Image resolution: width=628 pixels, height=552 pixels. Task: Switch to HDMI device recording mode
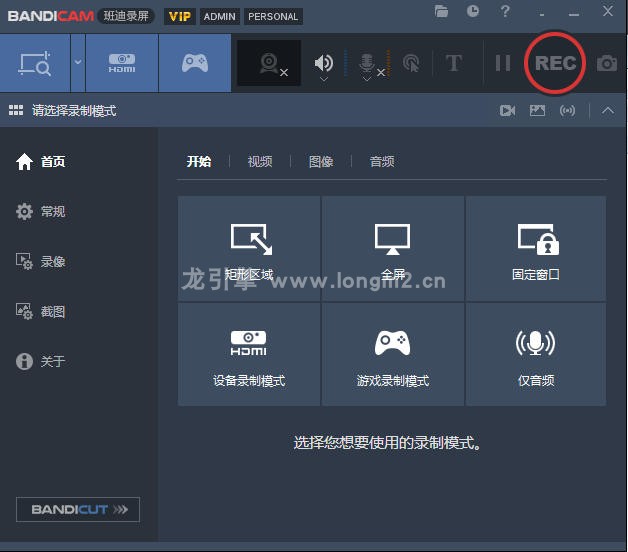(x=122, y=63)
